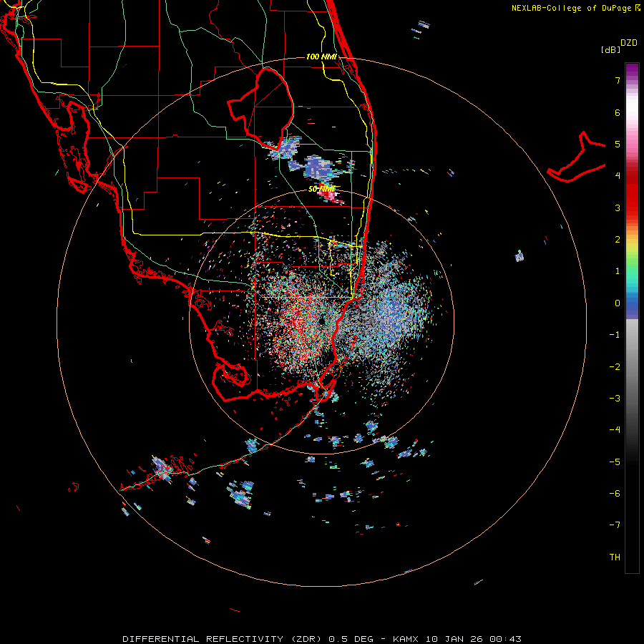Click the DZD colorbar title
The width and height of the screenshot is (644, 644).
click(629, 43)
